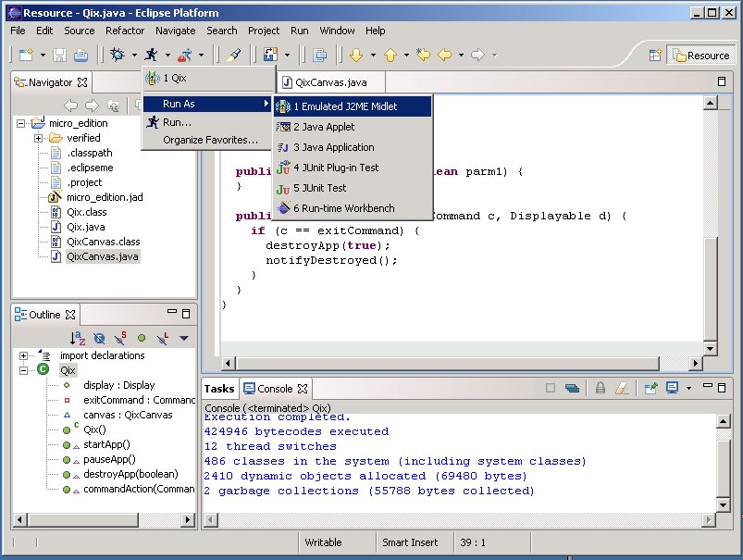Click the Navigator Up one level icon
Viewport: 743px width, 560px height.
[x=113, y=106]
